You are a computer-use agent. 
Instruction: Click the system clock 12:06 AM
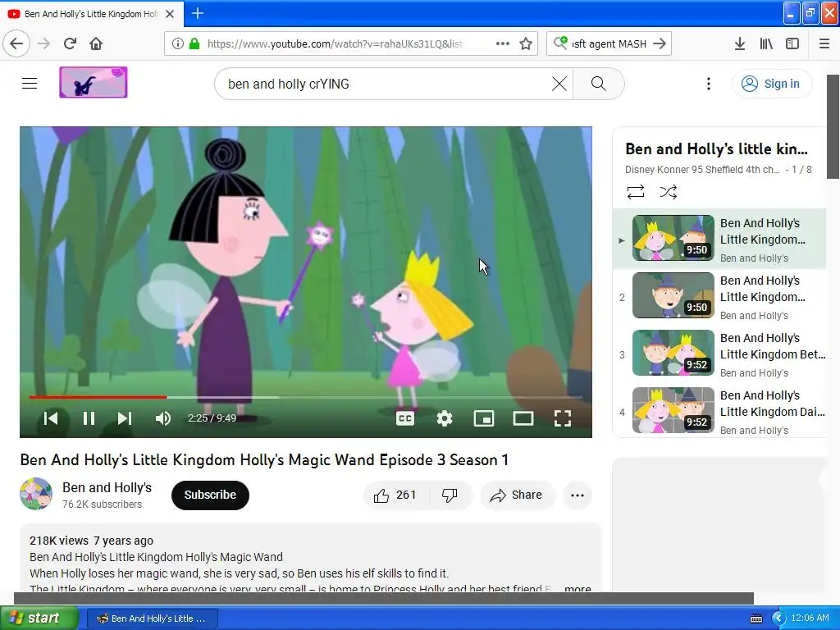(810, 618)
